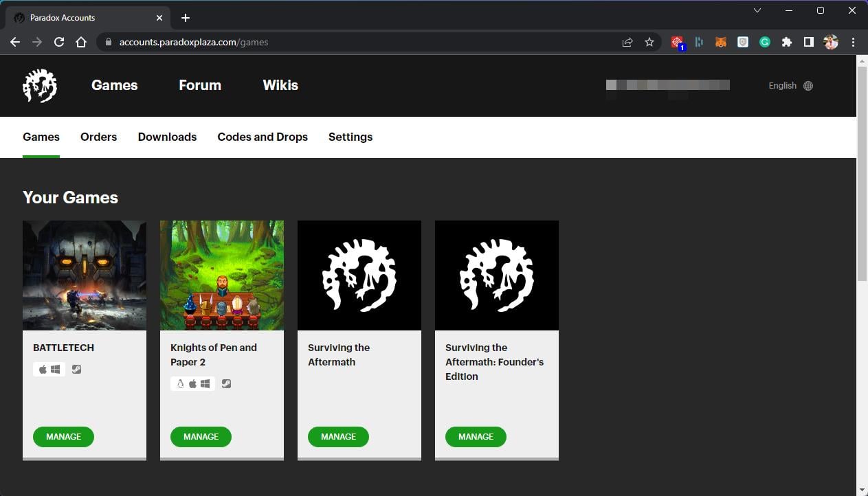The width and height of the screenshot is (868, 496).
Task: Open the Forum navigation item
Action: coord(200,85)
